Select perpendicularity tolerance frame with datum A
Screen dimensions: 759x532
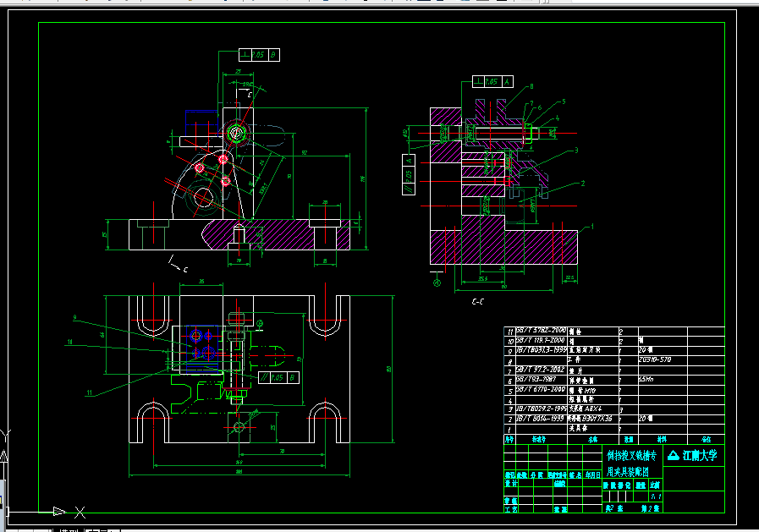492,82
